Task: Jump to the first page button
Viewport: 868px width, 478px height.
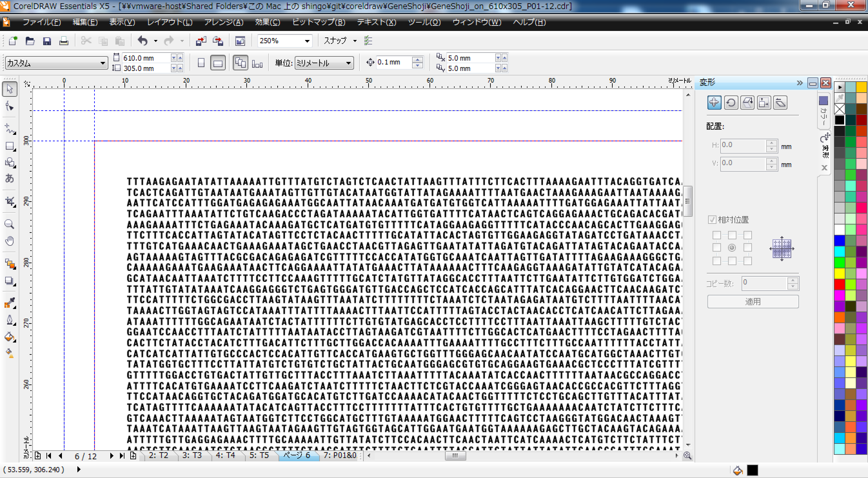Action: [x=49, y=456]
